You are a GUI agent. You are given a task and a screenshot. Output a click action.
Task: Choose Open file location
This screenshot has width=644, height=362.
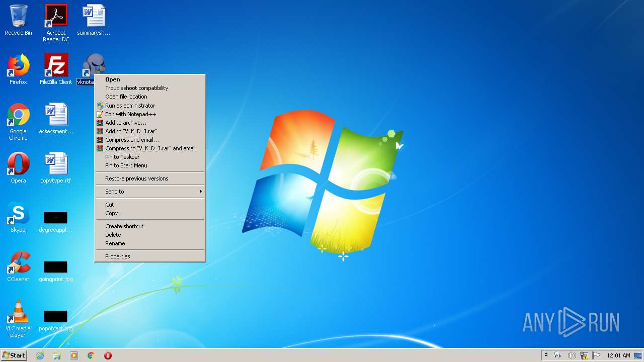[150, 97]
